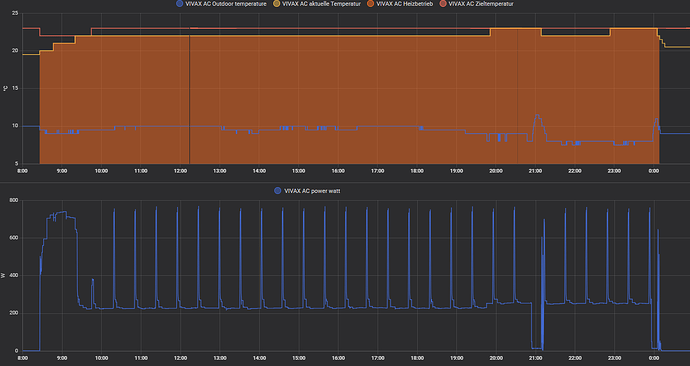Click the 25 label on the temperature y-axis

[15, 13]
